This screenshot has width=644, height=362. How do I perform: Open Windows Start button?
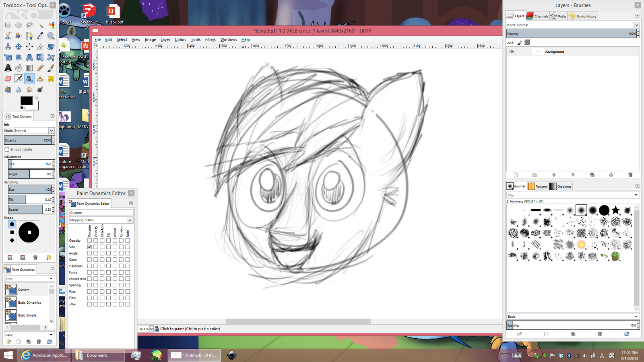pos(8,355)
